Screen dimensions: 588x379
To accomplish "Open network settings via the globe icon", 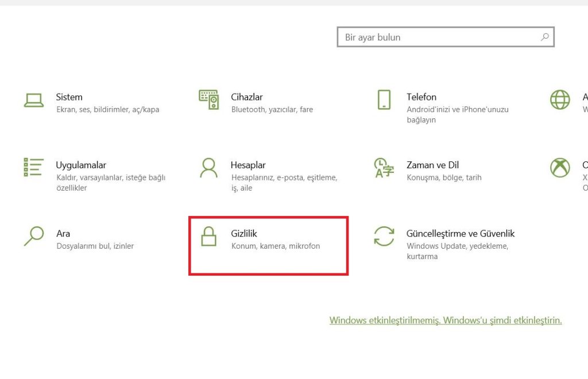I will point(560,99).
